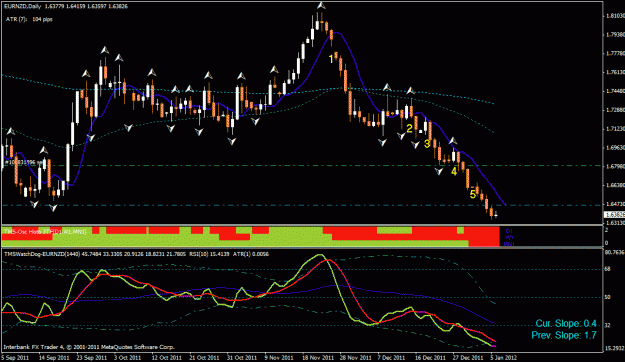
Task: Select yellow wave label 3
Action: click(x=427, y=144)
